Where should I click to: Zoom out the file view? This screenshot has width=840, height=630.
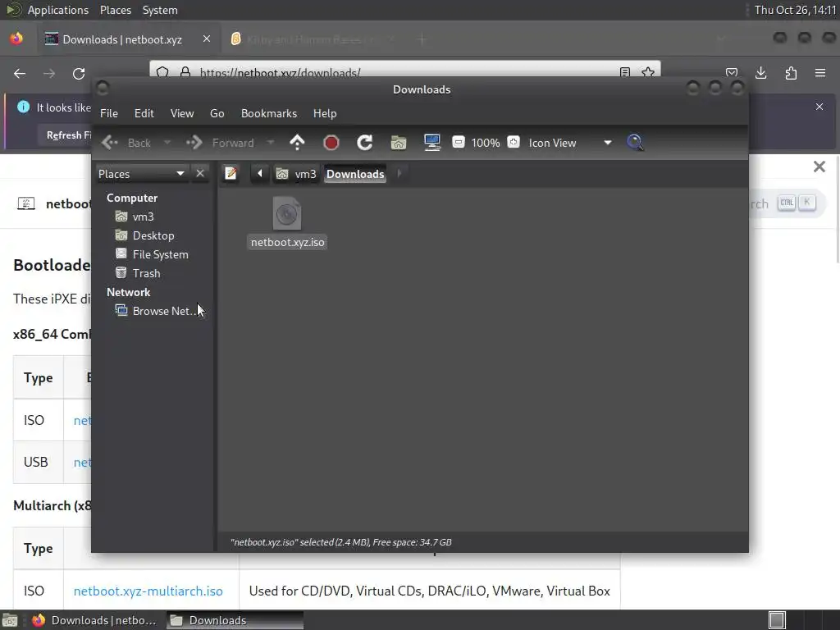click(458, 142)
